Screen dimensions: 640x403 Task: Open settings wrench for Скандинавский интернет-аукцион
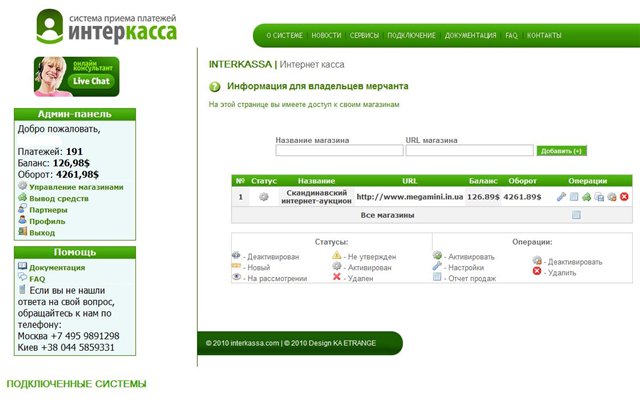[561, 197]
